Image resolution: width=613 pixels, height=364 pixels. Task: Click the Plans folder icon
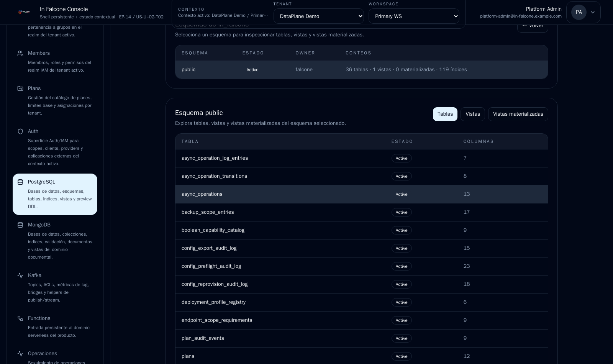coord(20,89)
